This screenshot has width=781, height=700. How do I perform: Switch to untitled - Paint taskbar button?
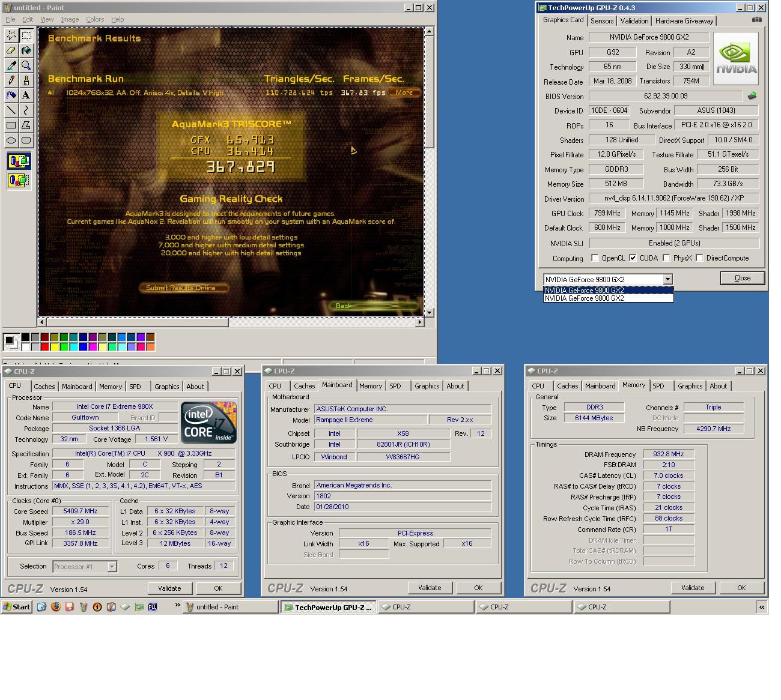[x=231, y=607]
